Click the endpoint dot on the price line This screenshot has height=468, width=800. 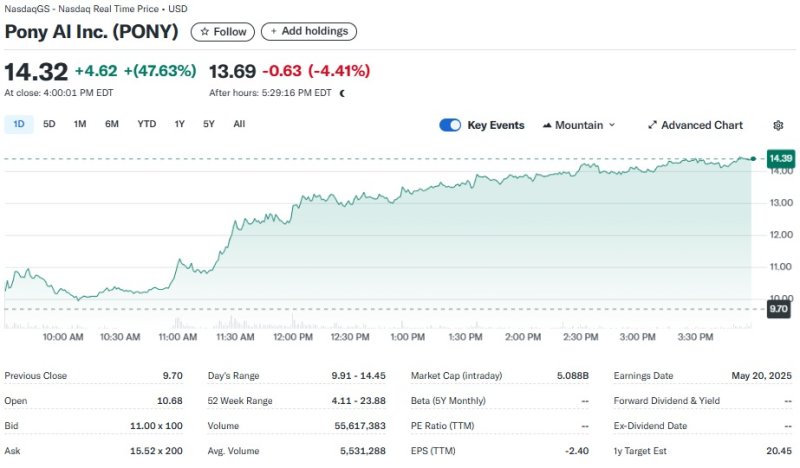pos(753,159)
